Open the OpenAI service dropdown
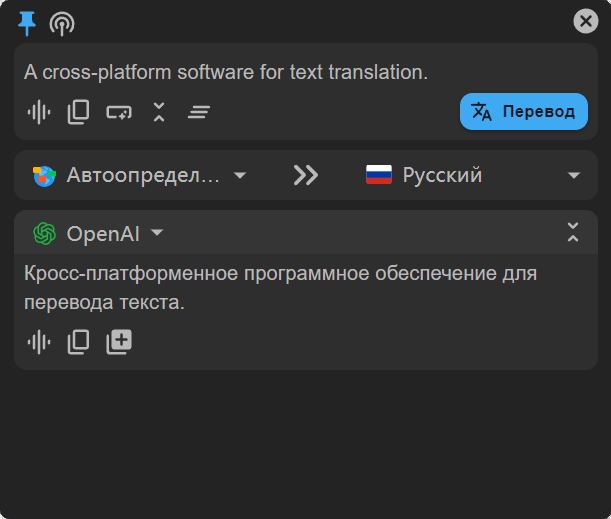Viewport: 611px width, 519px height. point(99,233)
